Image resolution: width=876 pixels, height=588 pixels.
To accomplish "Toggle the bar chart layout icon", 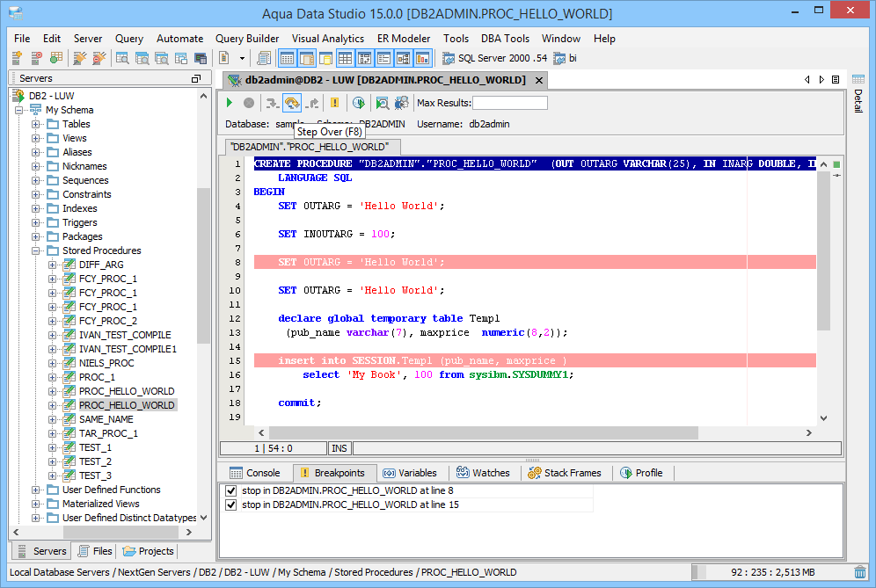I will tap(423, 57).
